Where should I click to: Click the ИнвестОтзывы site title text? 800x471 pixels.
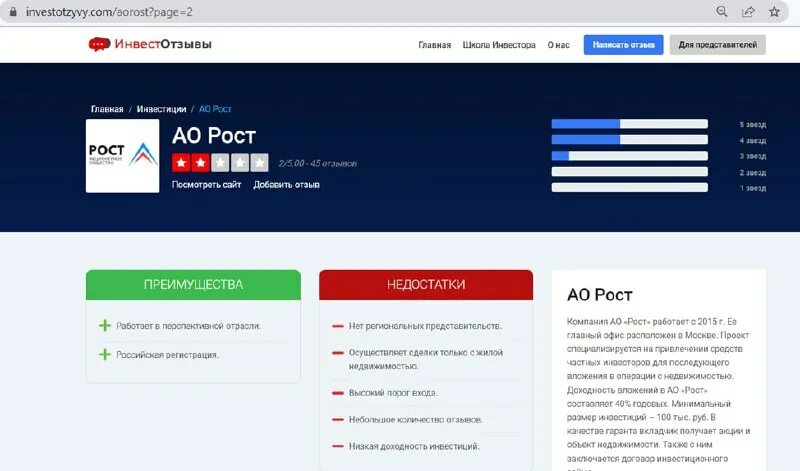[163, 44]
